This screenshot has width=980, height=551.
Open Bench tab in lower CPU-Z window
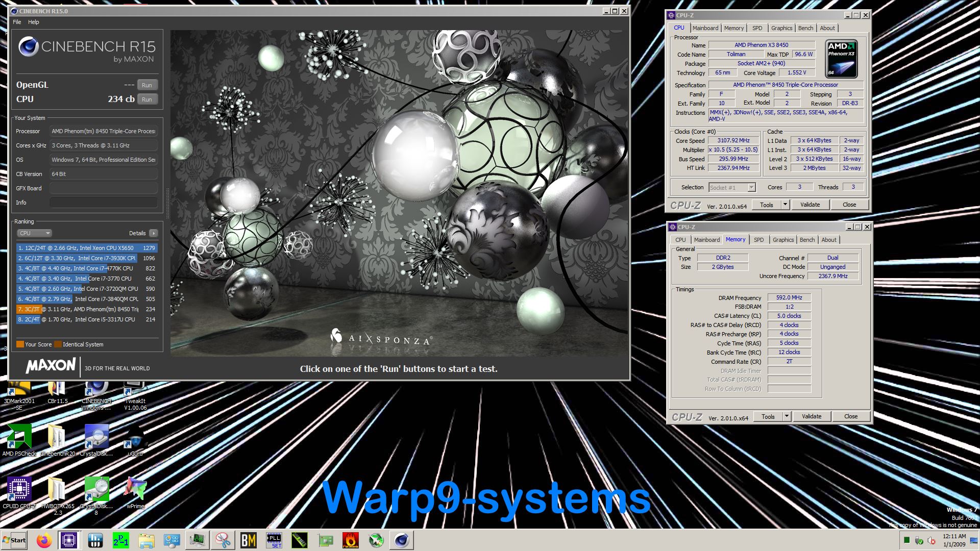807,240
